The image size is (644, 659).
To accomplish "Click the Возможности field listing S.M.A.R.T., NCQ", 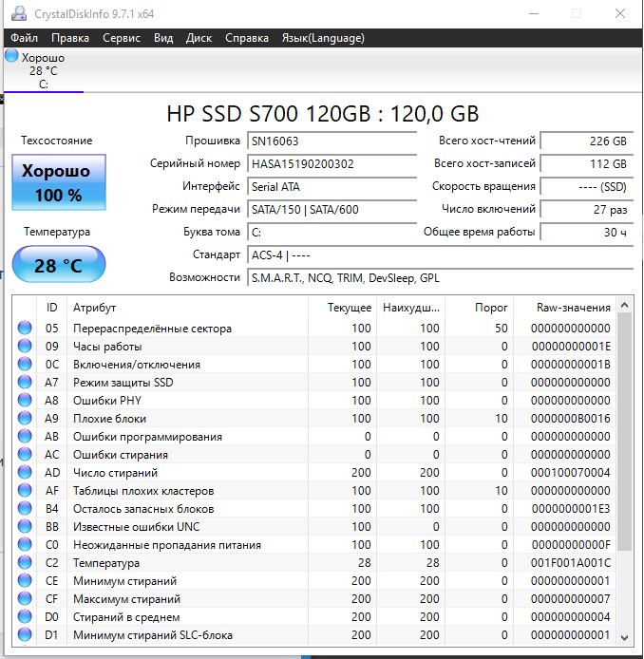I will pyautogui.click(x=441, y=278).
